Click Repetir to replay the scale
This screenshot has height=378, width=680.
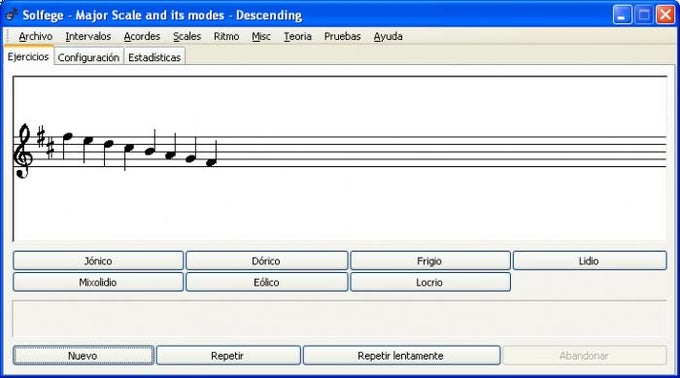(228, 355)
